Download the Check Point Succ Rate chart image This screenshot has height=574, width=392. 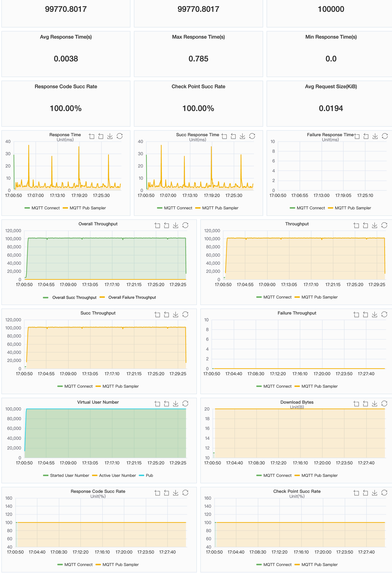point(375,493)
